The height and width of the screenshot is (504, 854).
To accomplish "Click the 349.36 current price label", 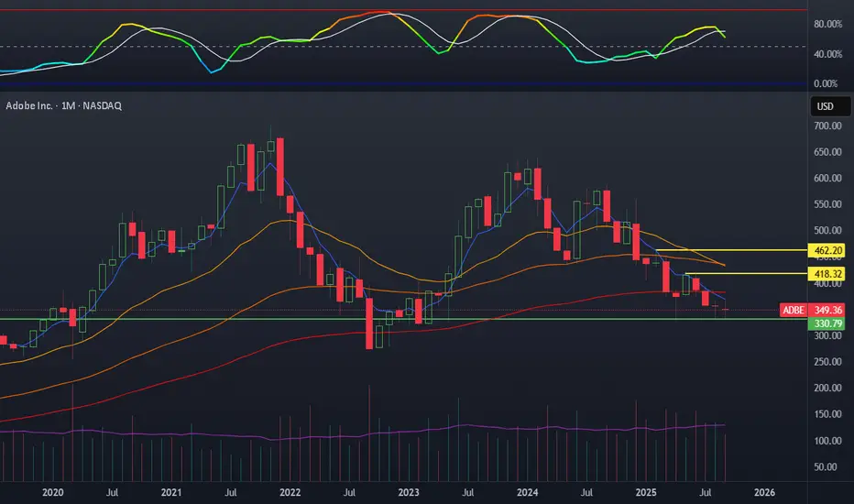I will (x=827, y=310).
